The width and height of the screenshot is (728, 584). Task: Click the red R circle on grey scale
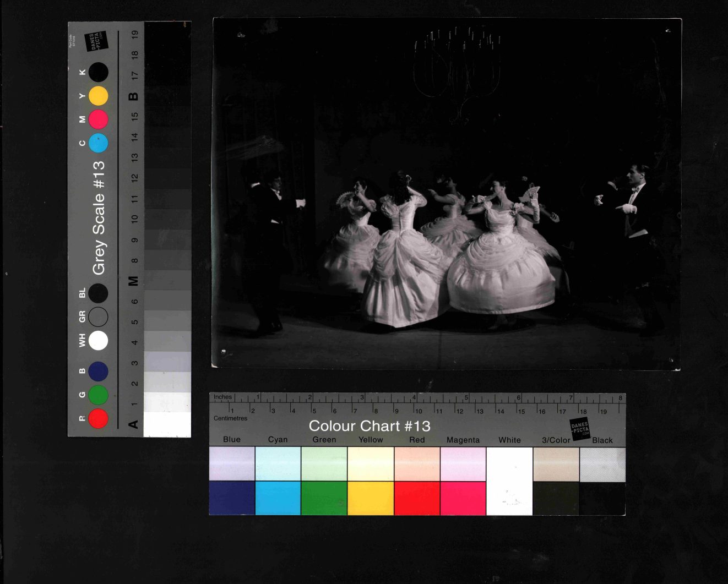[x=98, y=418]
